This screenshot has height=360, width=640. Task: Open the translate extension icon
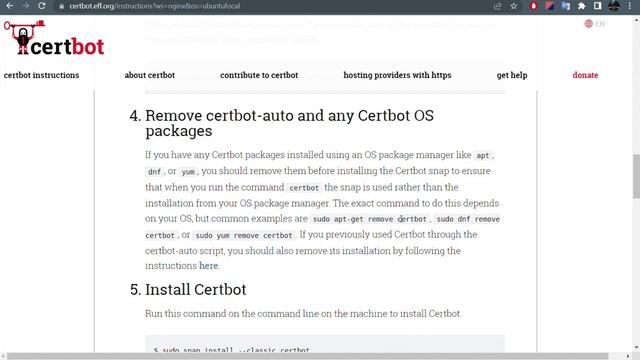pyautogui.click(x=566, y=6)
